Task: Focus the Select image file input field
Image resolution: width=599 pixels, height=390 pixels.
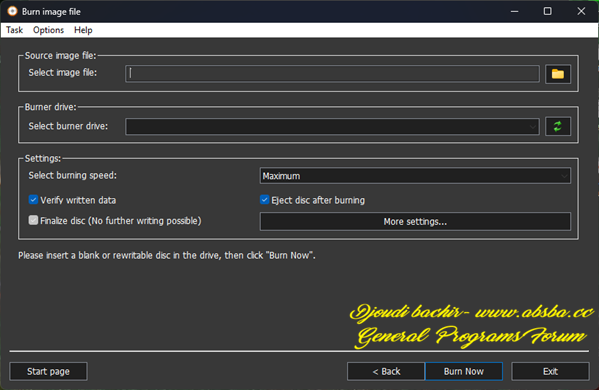Action: point(332,73)
